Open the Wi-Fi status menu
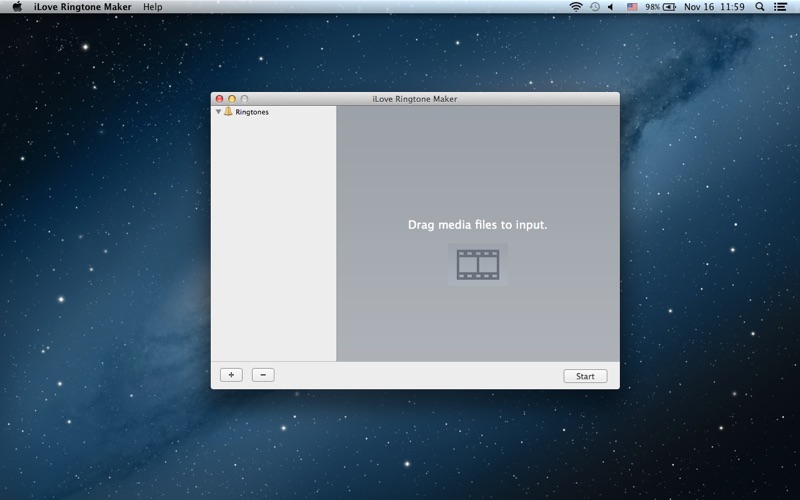The width and height of the screenshot is (800, 500). pyautogui.click(x=576, y=7)
